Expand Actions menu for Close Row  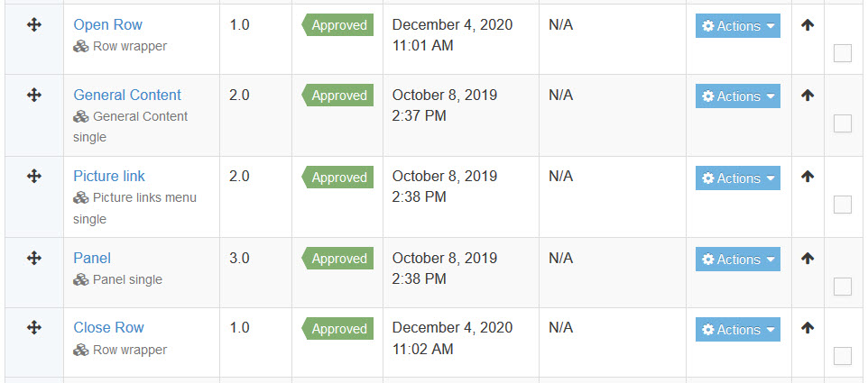click(x=738, y=330)
